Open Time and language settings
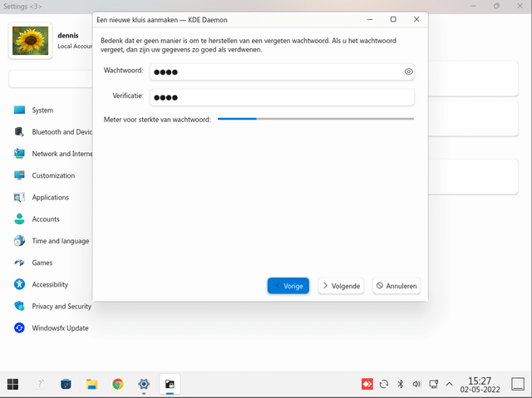 [x=61, y=241]
